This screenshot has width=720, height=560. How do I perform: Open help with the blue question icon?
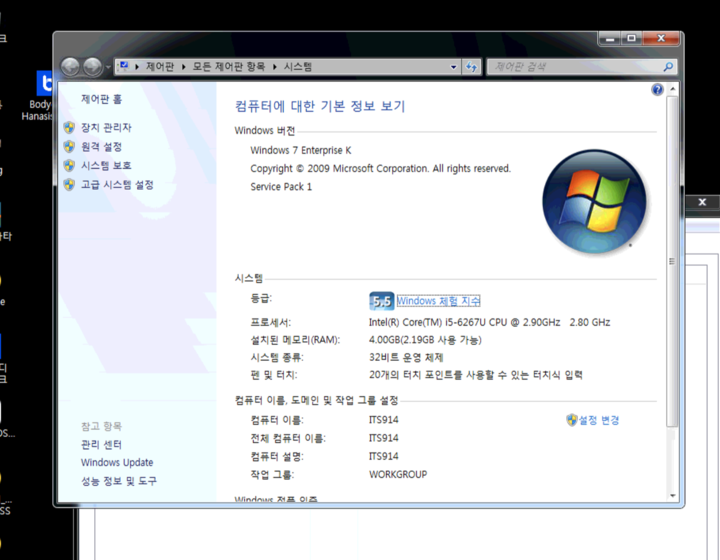coord(657,90)
